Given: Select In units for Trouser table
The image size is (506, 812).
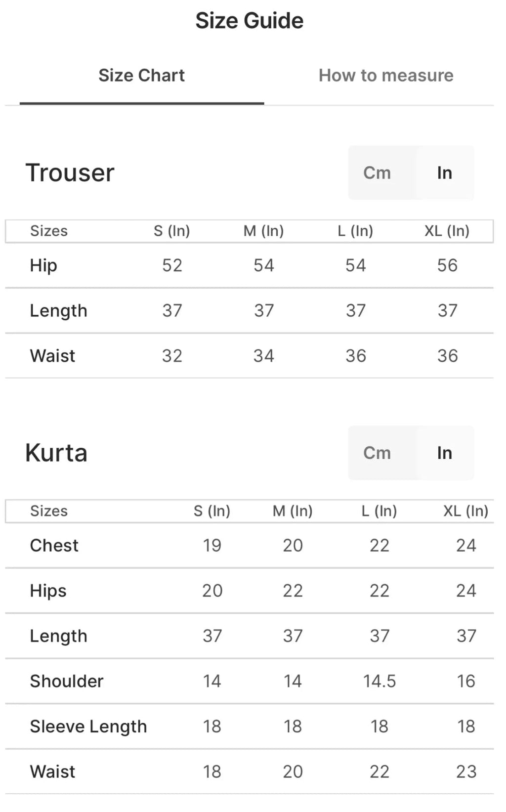Looking at the screenshot, I should click(444, 173).
